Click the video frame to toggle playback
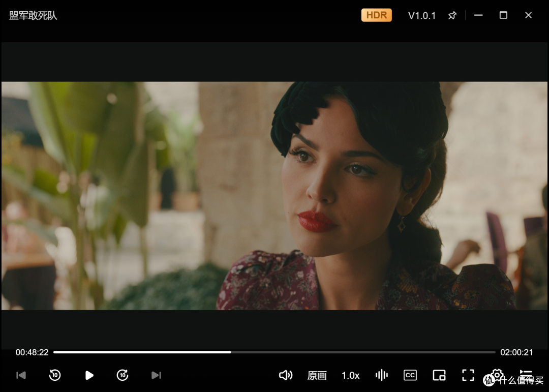Screen dimensions: 549x392 tap(274, 195)
